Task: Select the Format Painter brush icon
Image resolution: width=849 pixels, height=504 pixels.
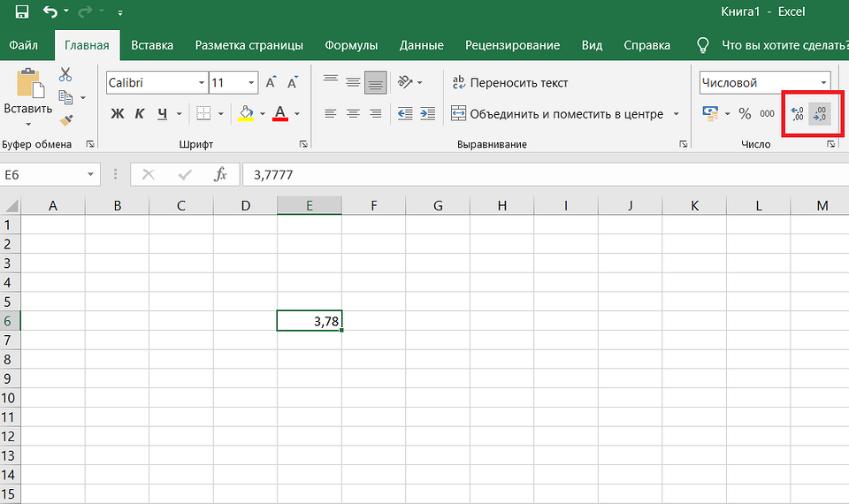Action: tap(65, 119)
